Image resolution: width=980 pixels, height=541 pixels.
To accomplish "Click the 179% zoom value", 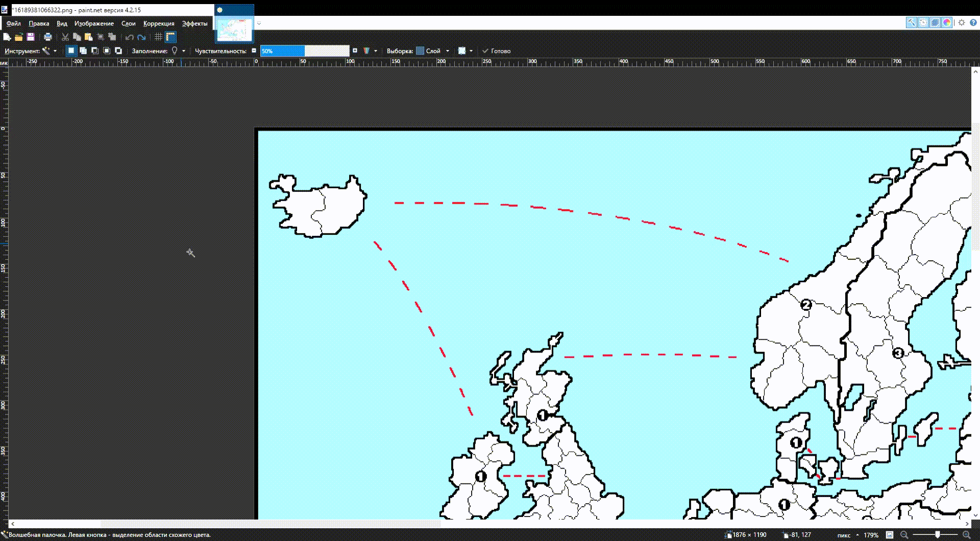I will (x=871, y=535).
